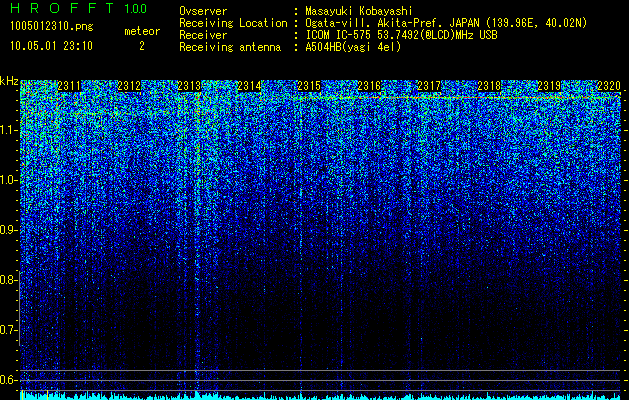Click the 2315 time marker
The width and height of the screenshot is (629, 400).
[x=309, y=86]
